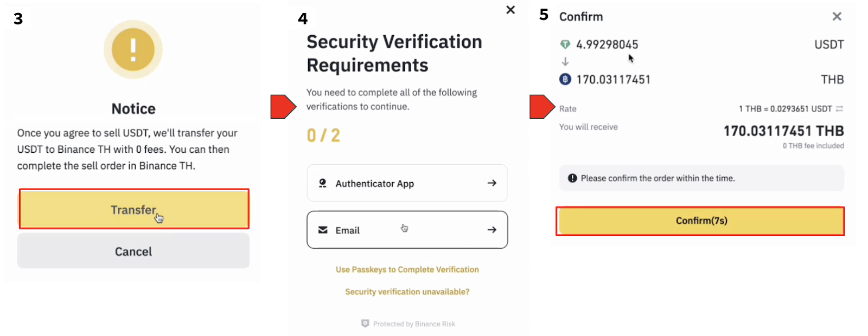The width and height of the screenshot is (868, 336).
Task: Open Email verification via its arrow
Action: (492, 230)
